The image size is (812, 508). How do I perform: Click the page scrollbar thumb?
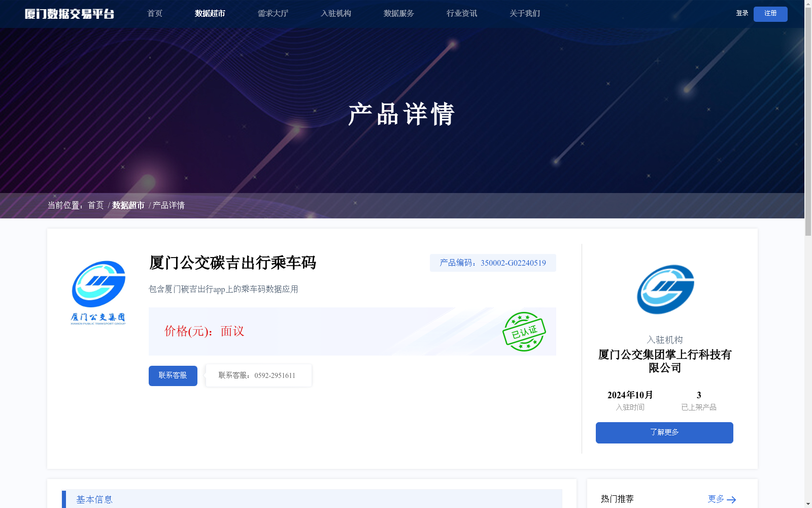808,122
